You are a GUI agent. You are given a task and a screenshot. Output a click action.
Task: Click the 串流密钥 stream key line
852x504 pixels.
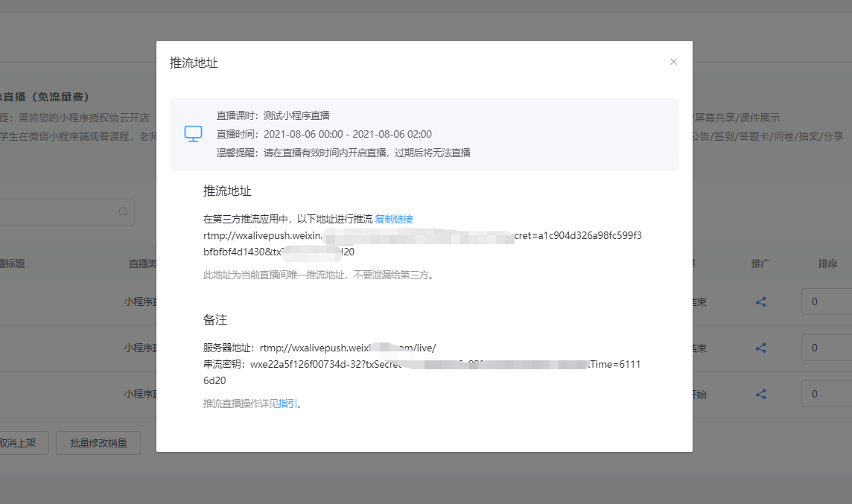coord(422,372)
